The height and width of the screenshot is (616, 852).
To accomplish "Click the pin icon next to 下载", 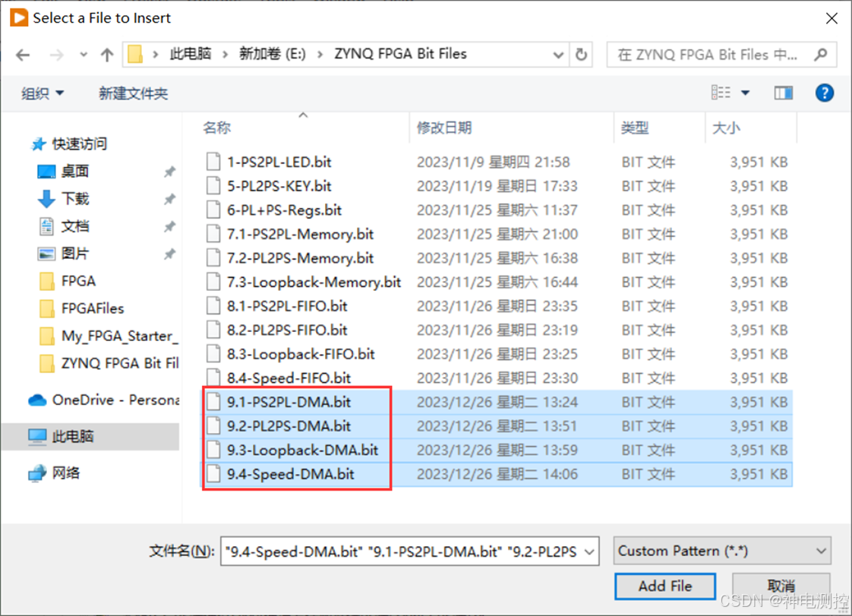I will [169, 199].
